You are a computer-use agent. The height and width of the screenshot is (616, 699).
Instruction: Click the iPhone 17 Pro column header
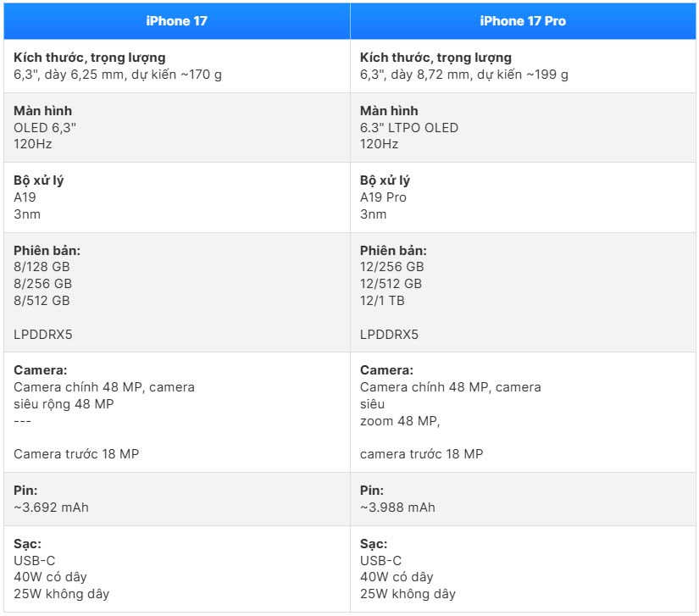point(523,21)
